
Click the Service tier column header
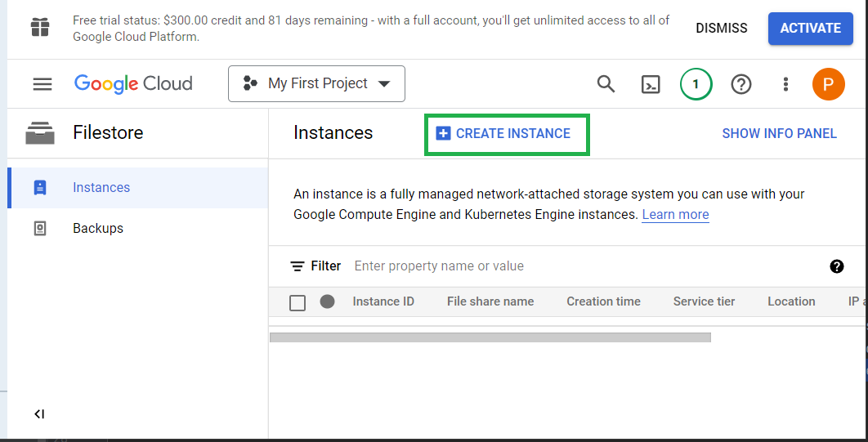pos(705,301)
